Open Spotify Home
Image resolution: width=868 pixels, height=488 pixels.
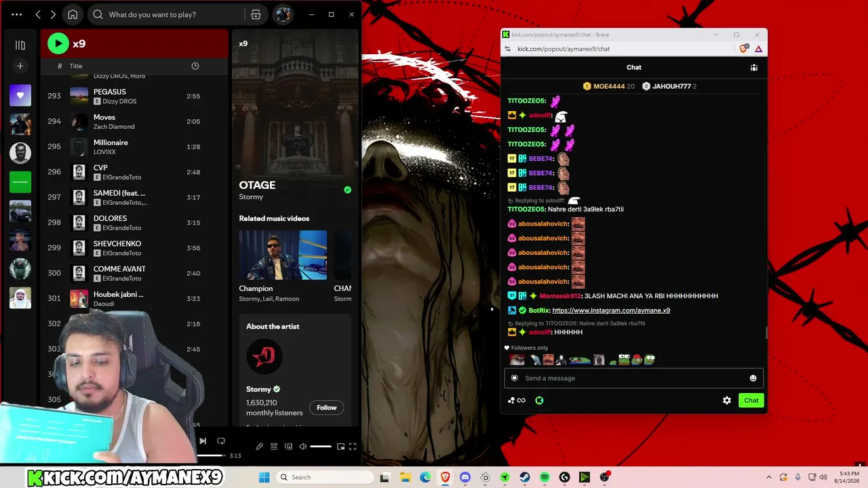click(x=73, y=14)
